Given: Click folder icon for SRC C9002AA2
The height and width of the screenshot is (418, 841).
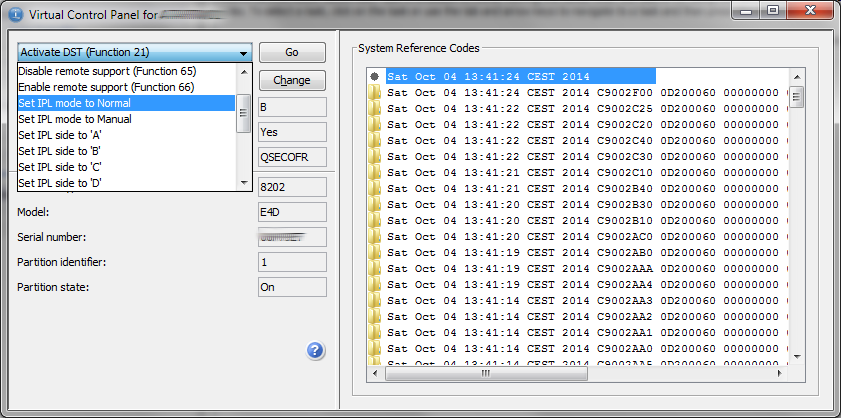Looking at the screenshot, I should pyautogui.click(x=374, y=317).
